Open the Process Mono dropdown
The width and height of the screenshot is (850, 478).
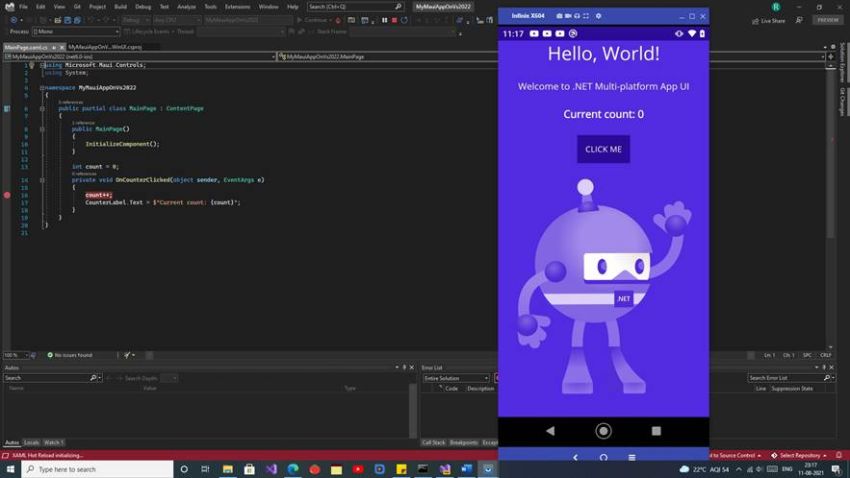tap(76, 31)
